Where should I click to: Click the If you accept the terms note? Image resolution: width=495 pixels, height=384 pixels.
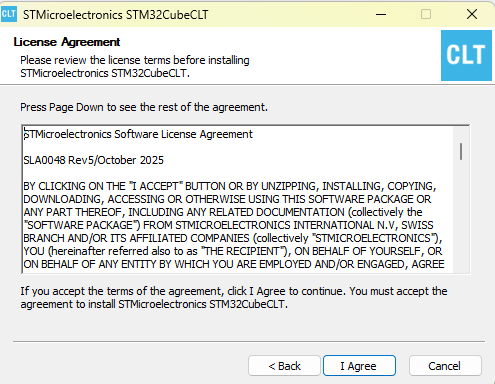tap(234, 297)
